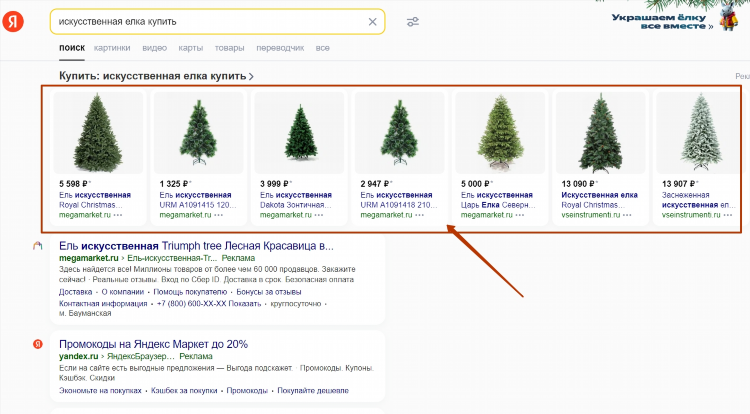The image size is (750, 414).
Task: Open the Yandex home logo
Action: [13, 22]
